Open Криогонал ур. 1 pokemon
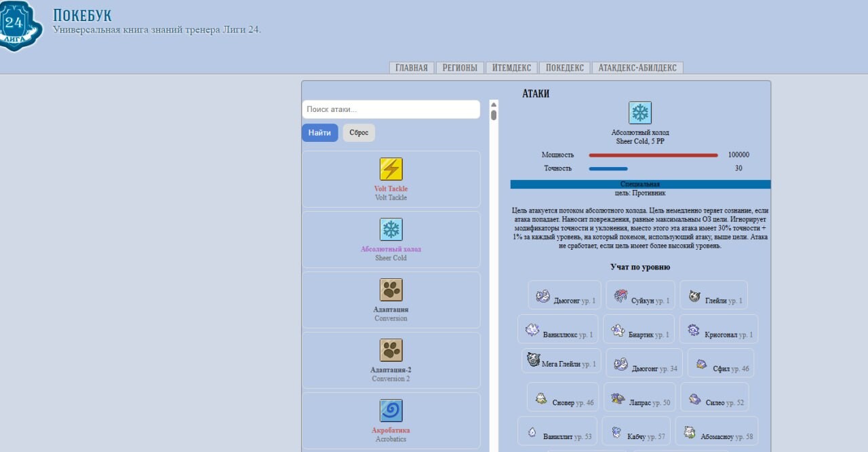Viewport: 868px width, 452px height. click(719, 329)
